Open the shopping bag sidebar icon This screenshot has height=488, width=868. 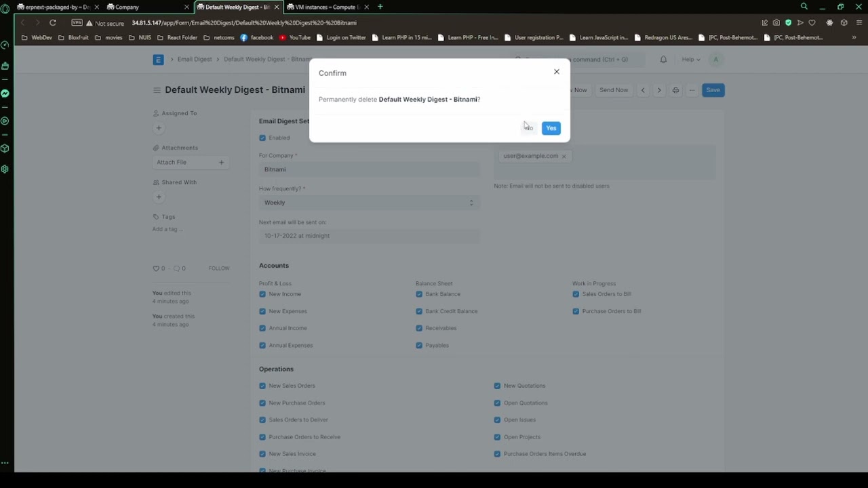[5, 66]
